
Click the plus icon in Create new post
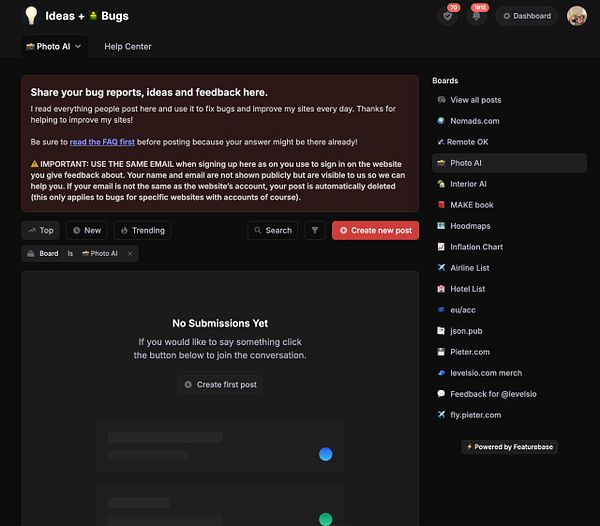pyautogui.click(x=344, y=230)
